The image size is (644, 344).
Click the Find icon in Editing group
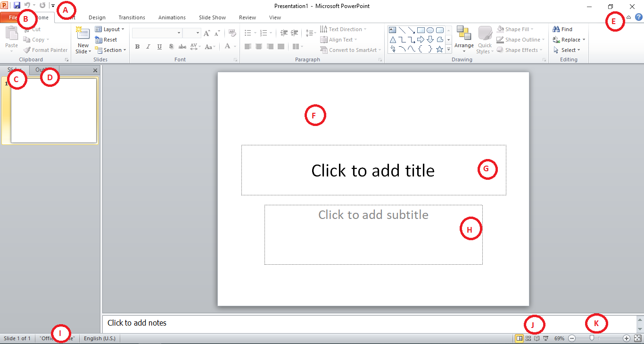pyautogui.click(x=562, y=29)
